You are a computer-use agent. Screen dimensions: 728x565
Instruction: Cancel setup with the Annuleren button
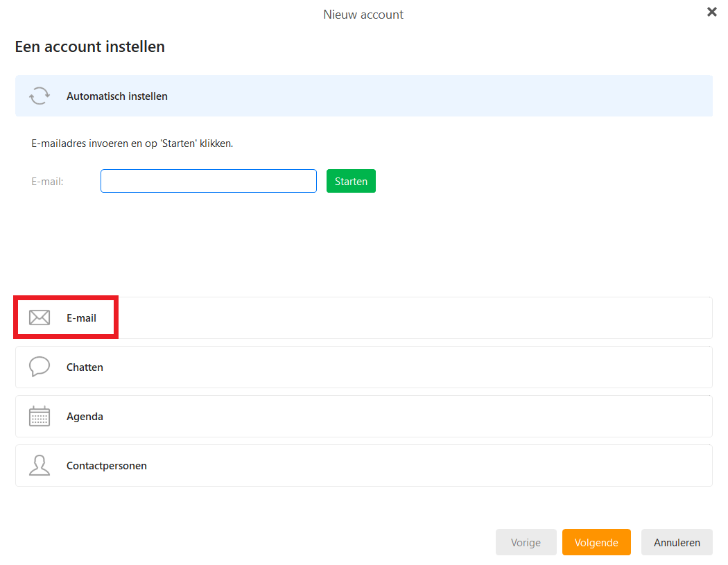tap(677, 542)
